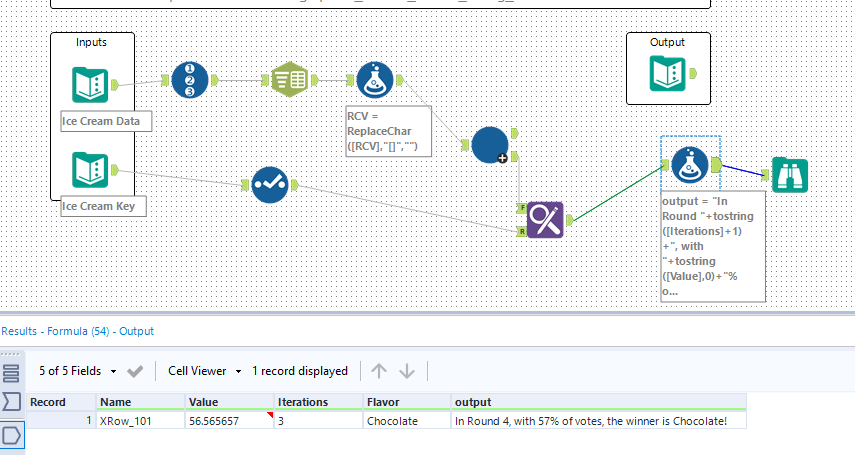Click the output column header
Screen dimensions: 855x455
click(599, 402)
